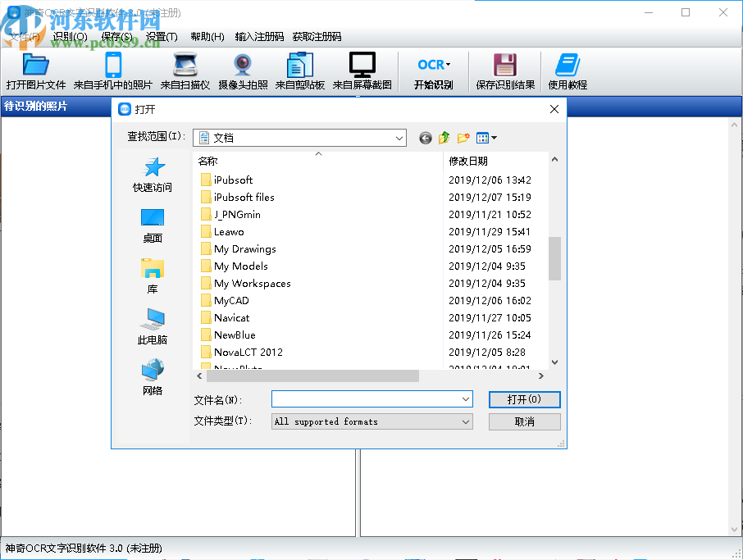The image size is (743, 560).
Task: Select the My Models folder
Action: pyautogui.click(x=234, y=266)
